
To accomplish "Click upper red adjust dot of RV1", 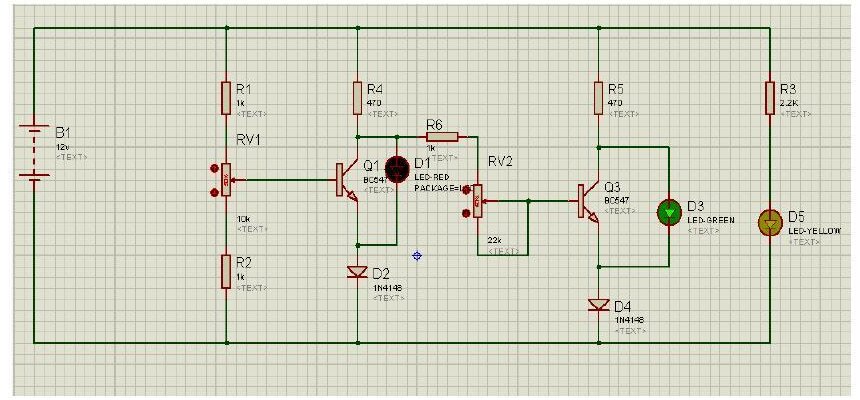I will pos(214,166).
